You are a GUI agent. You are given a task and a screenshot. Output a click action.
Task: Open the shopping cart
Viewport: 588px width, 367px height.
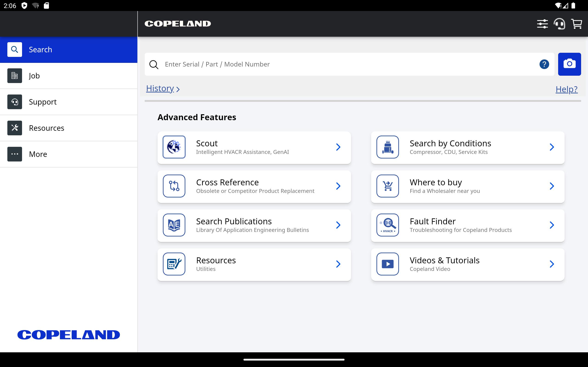(576, 24)
